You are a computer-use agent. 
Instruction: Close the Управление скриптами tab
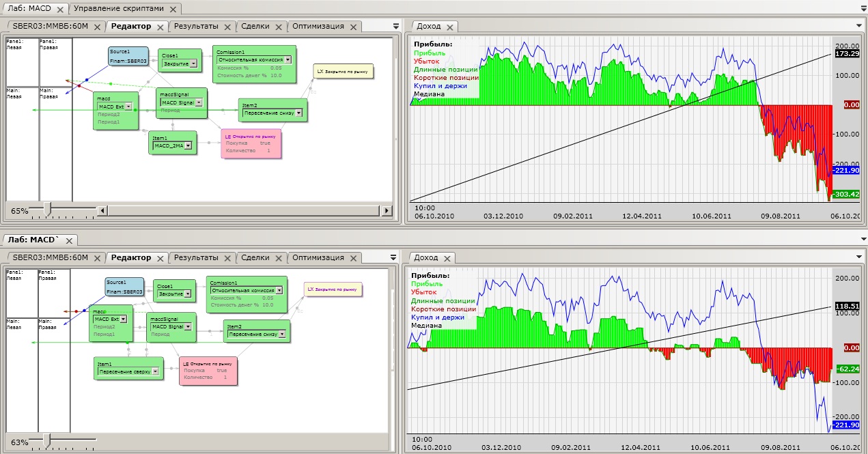tap(172, 10)
